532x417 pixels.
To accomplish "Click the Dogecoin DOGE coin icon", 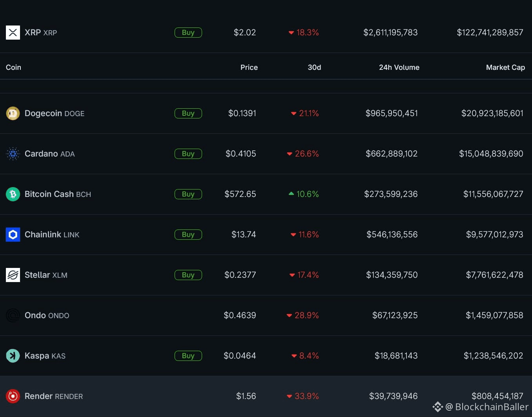I will coord(13,113).
